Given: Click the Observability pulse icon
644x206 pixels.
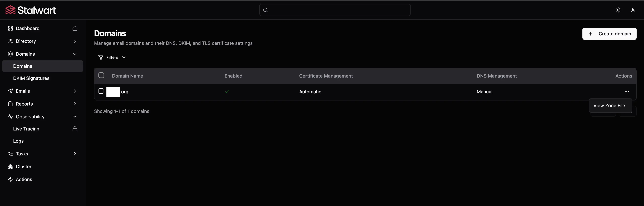Looking at the screenshot, I should click(10, 116).
